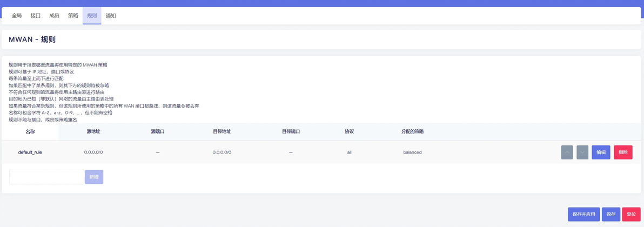Click the 新增 button to add rule

coord(94,177)
